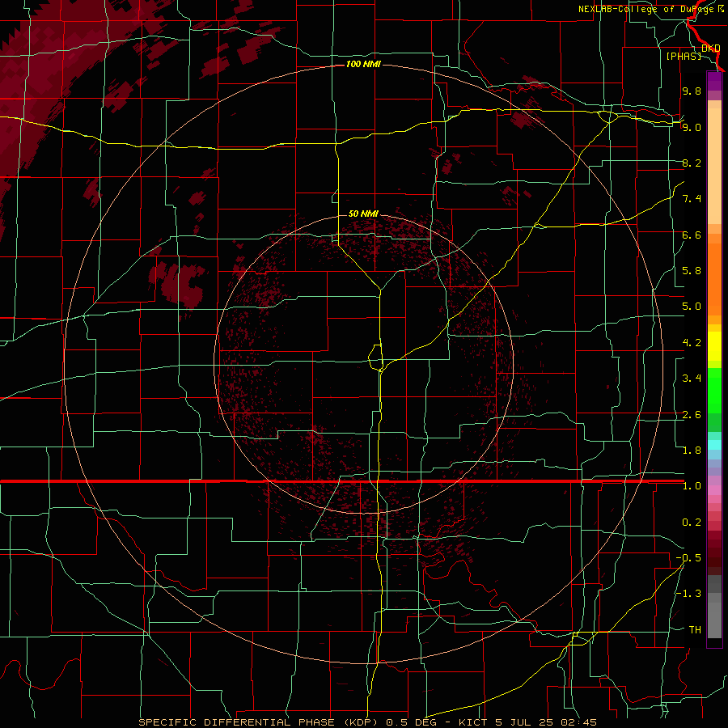This screenshot has width=728, height=728.
Task: Click the 5.8 scale value
Action: tap(692, 271)
